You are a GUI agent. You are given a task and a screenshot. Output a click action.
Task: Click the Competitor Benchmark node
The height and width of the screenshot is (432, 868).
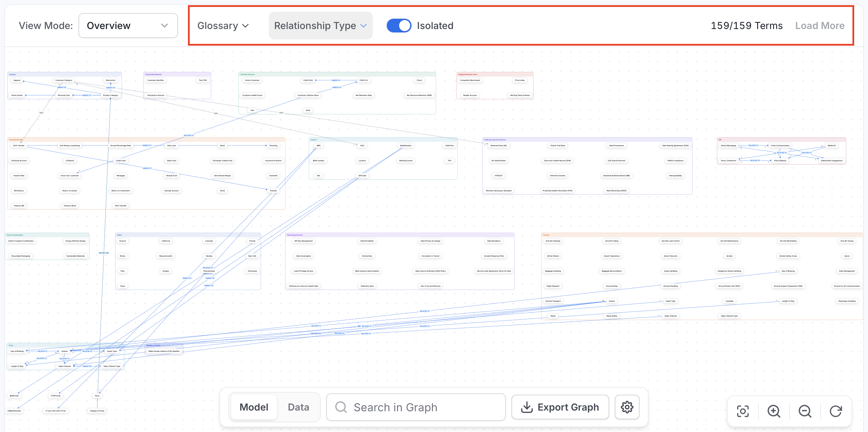(470, 80)
